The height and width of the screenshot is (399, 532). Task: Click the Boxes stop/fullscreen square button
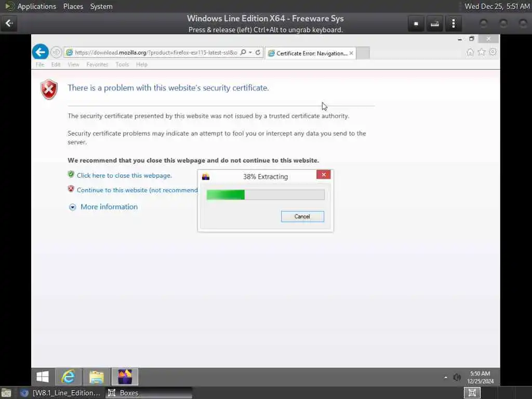416,24
